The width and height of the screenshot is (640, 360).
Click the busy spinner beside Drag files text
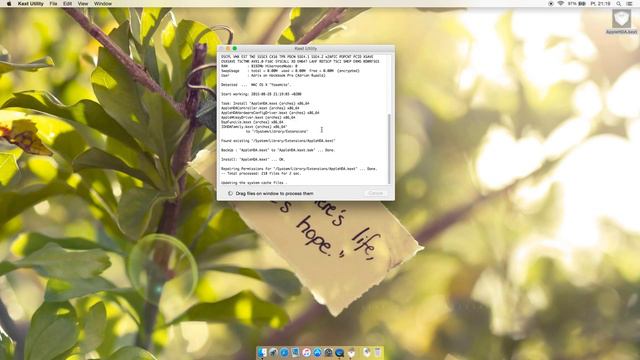point(230,193)
